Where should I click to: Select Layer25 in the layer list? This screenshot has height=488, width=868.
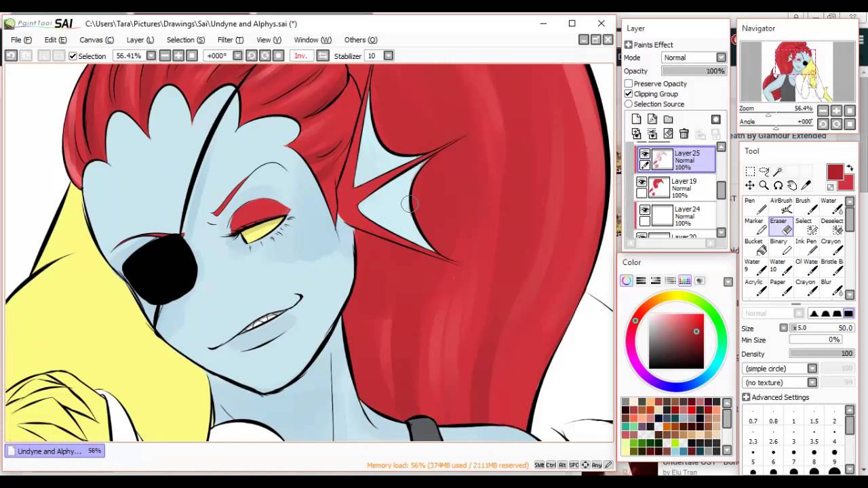coord(675,160)
